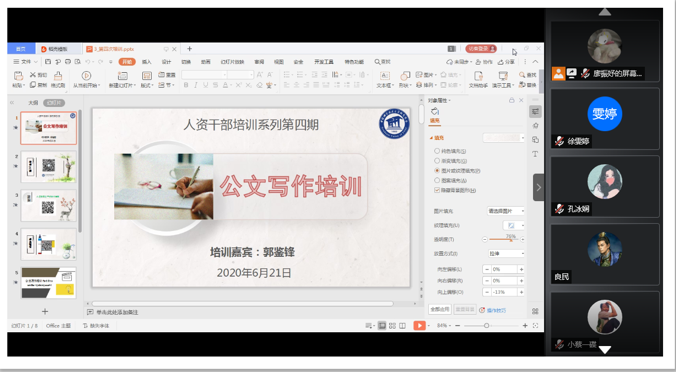The image size is (676, 372).
Task: Click the Collaborate button
Action: click(485, 62)
